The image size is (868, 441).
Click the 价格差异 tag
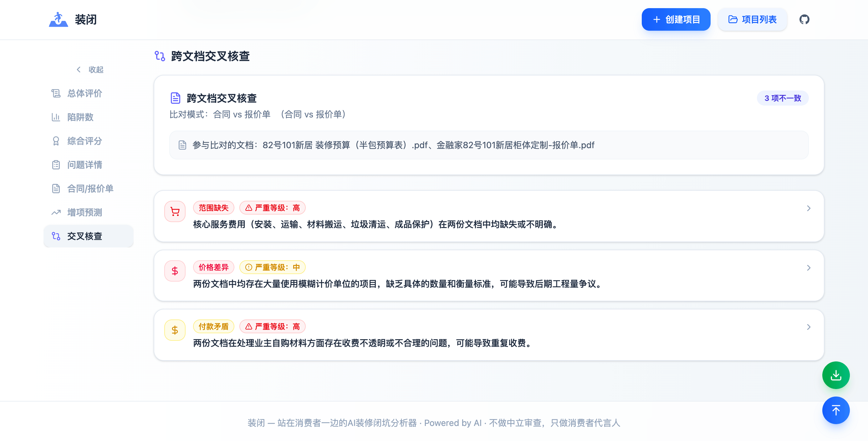[214, 267]
